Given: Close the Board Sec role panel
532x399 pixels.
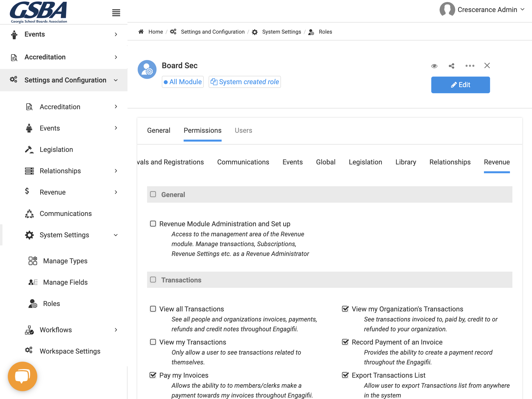Looking at the screenshot, I should coord(487,66).
